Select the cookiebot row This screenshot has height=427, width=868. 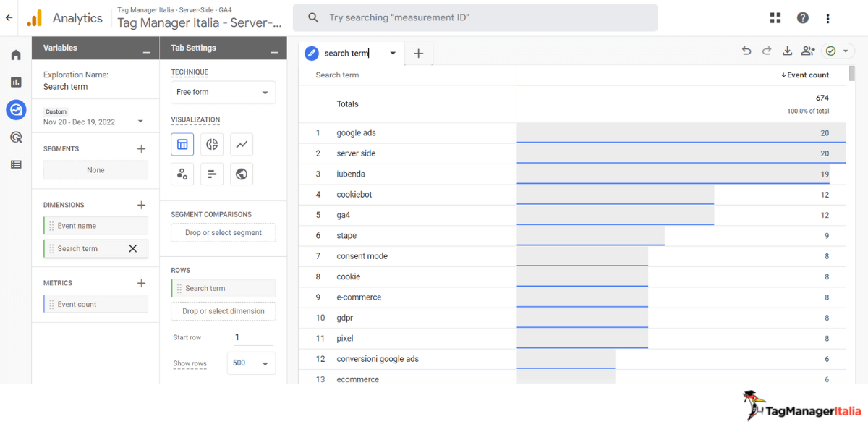[x=572, y=195]
